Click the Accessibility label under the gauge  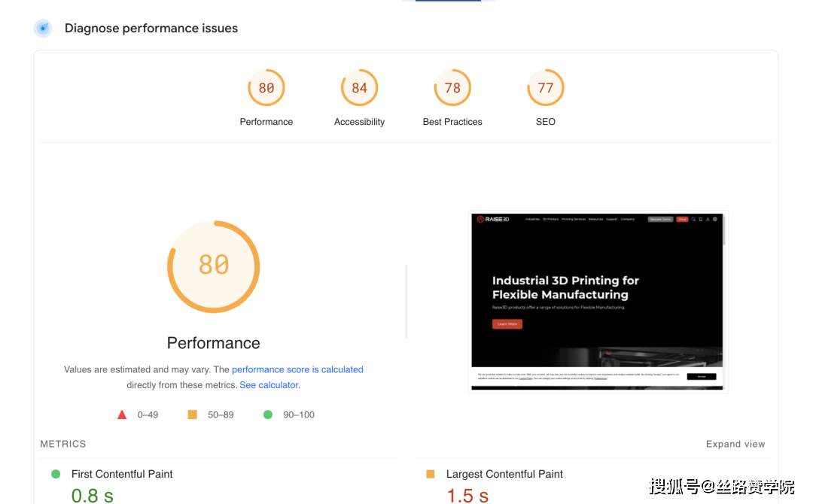pyautogui.click(x=359, y=122)
